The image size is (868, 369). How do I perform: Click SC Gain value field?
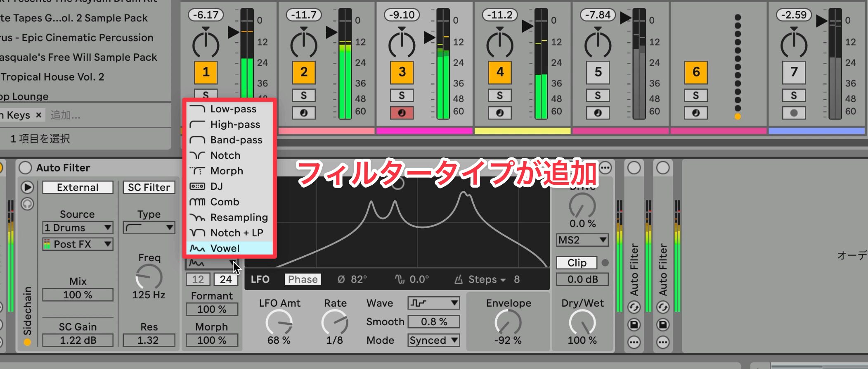[x=78, y=340]
